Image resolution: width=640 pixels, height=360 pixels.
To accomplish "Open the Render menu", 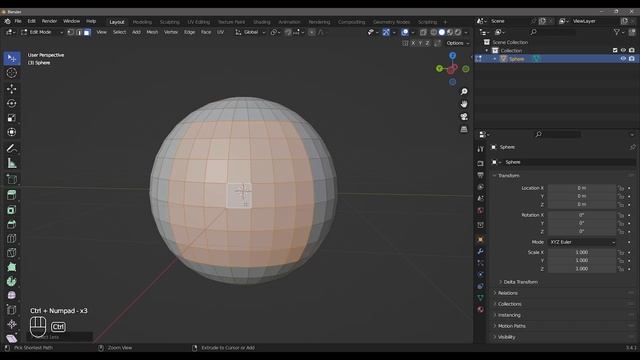I will coord(49,21).
